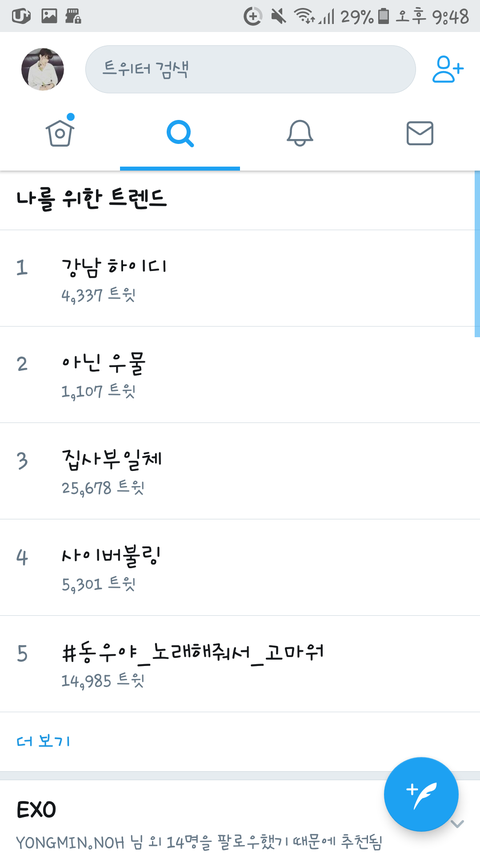The height and width of the screenshot is (853, 480).
Task: Open the trend 사이버불링
Action: pos(240,567)
